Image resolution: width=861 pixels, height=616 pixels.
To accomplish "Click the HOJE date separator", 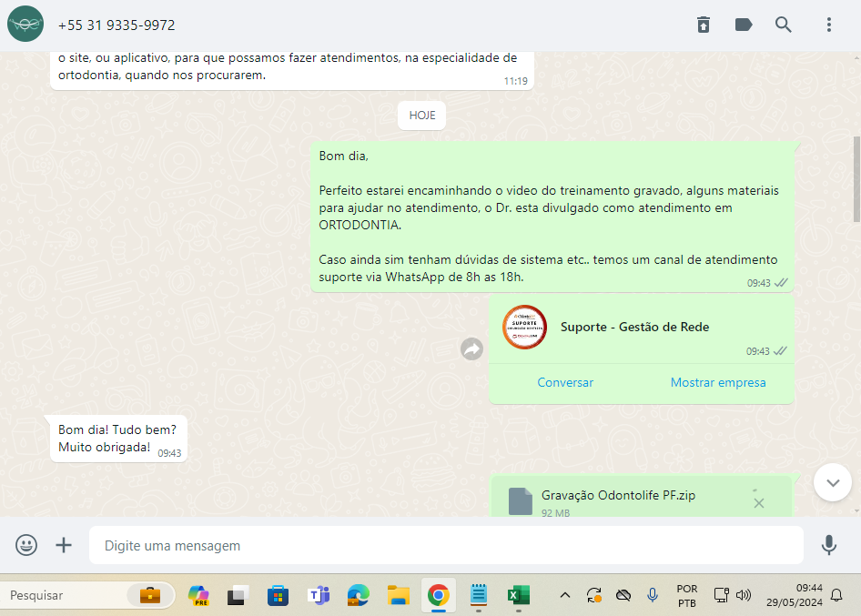I will pyautogui.click(x=421, y=116).
